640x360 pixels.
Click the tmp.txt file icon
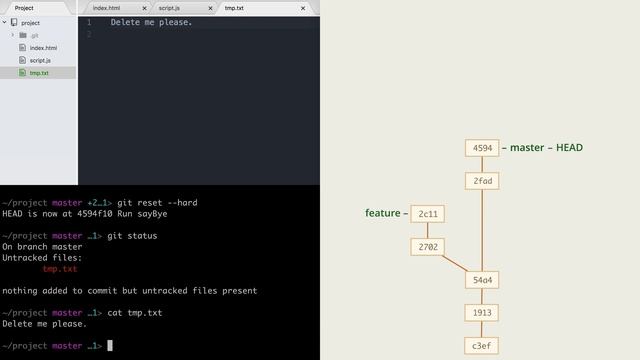22,73
